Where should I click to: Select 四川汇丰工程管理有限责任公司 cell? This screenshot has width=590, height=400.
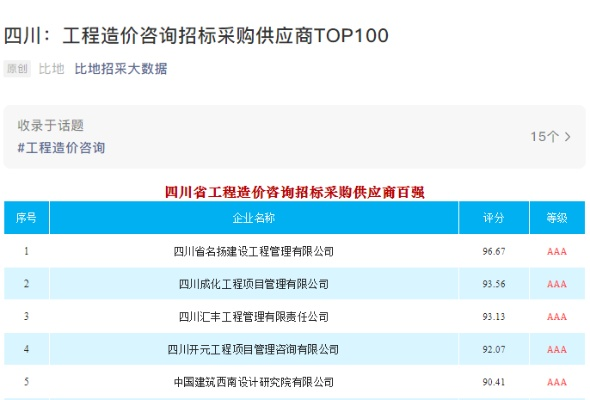click(254, 316)
